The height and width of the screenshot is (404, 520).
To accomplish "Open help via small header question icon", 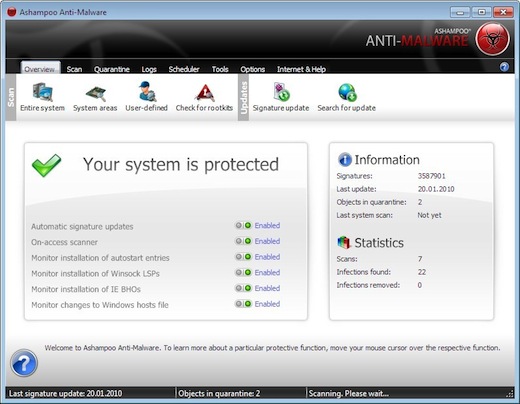I will pyautogui.click(x=504, y=67).
